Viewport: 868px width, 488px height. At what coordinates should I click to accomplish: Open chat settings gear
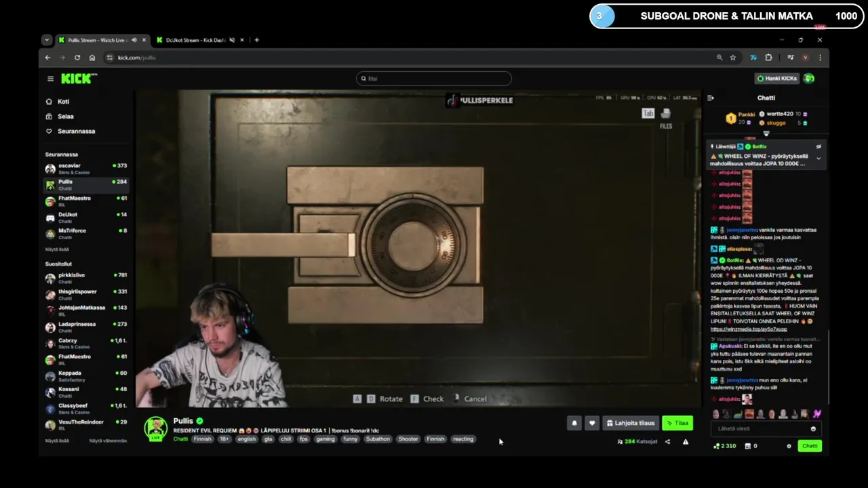click(x=789, y=446)
